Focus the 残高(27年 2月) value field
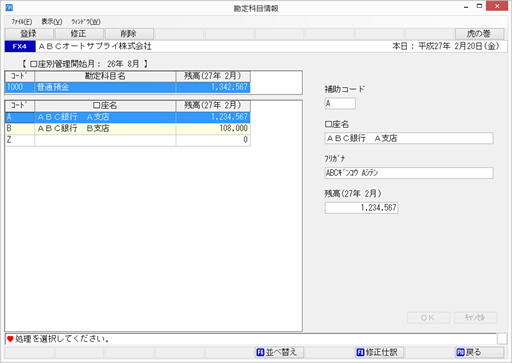The height and width of the screenshot is (363, 512). tap(362, 208)
